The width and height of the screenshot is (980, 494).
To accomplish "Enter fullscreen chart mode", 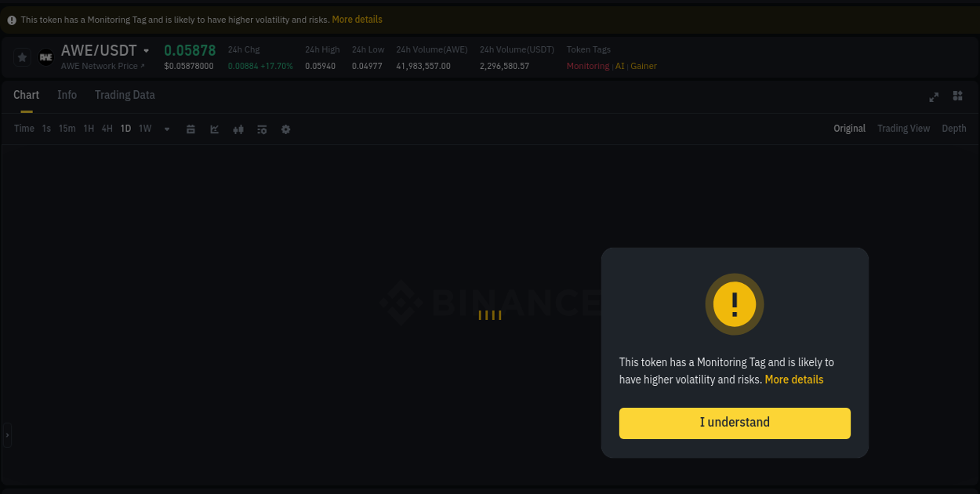I will pyautogui.click(x=933, y=97).
